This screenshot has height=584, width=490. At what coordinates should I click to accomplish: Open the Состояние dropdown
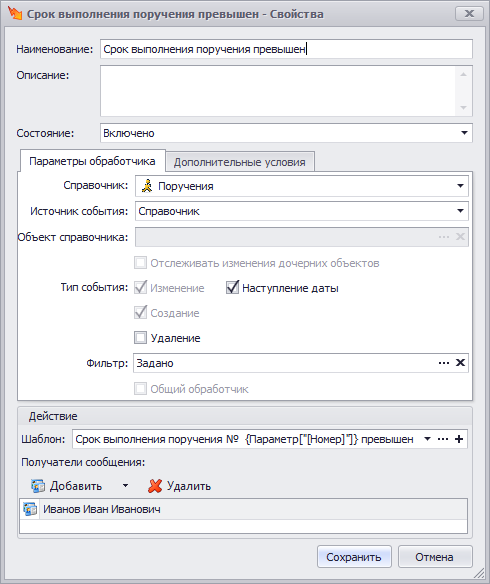[x=464, y=133]
